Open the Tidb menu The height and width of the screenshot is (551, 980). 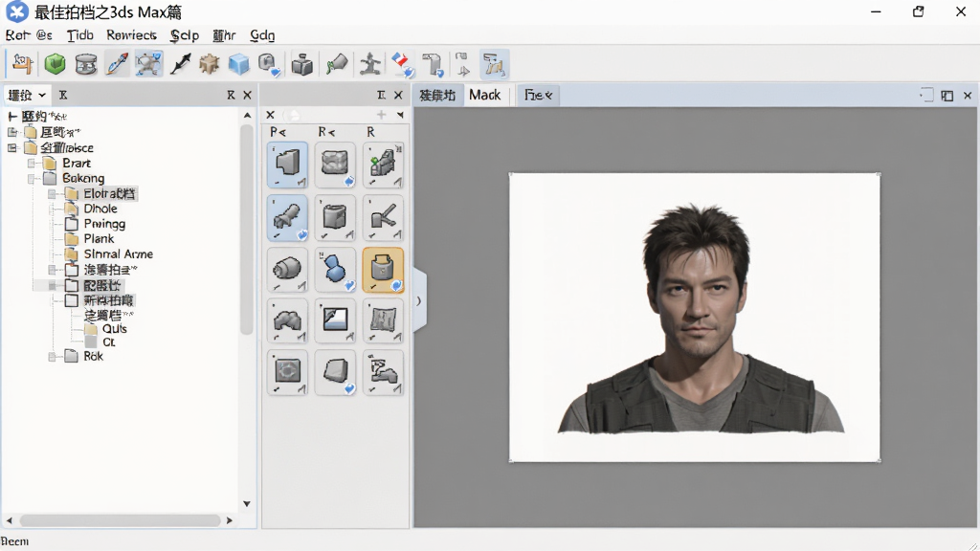tap(80, 35)
